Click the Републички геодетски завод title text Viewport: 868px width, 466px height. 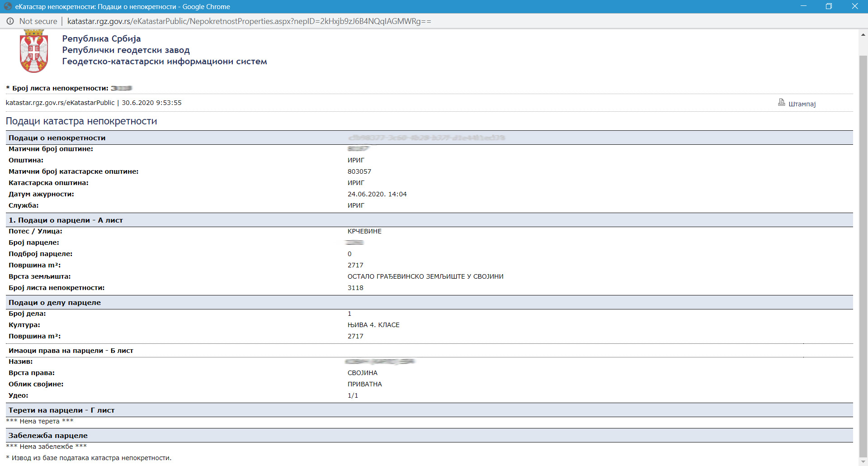[x=126, y=50]
